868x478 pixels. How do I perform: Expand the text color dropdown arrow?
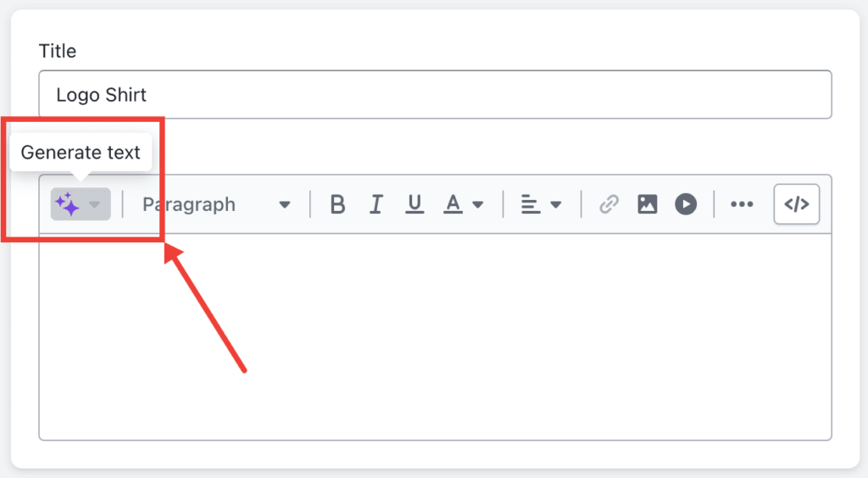pyautogui.click(x=478, y=205)
